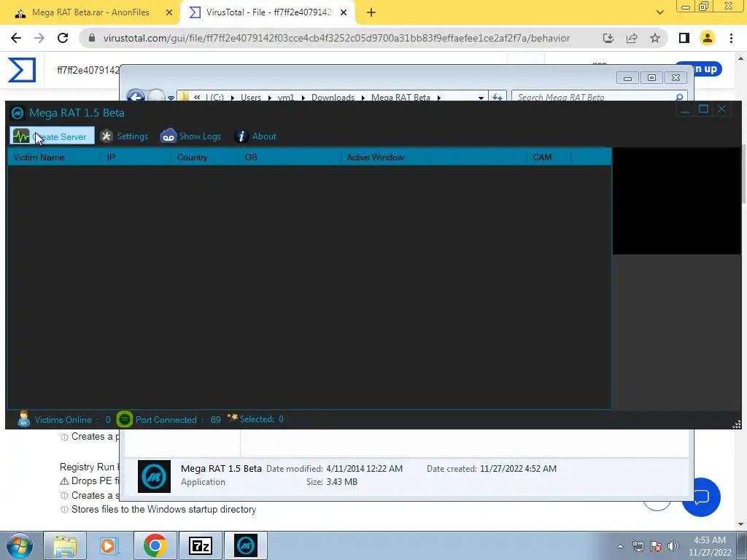Click the Selected star icon in status bar
Viewport: 747px width, 560px height.
[x=232, y=418]
